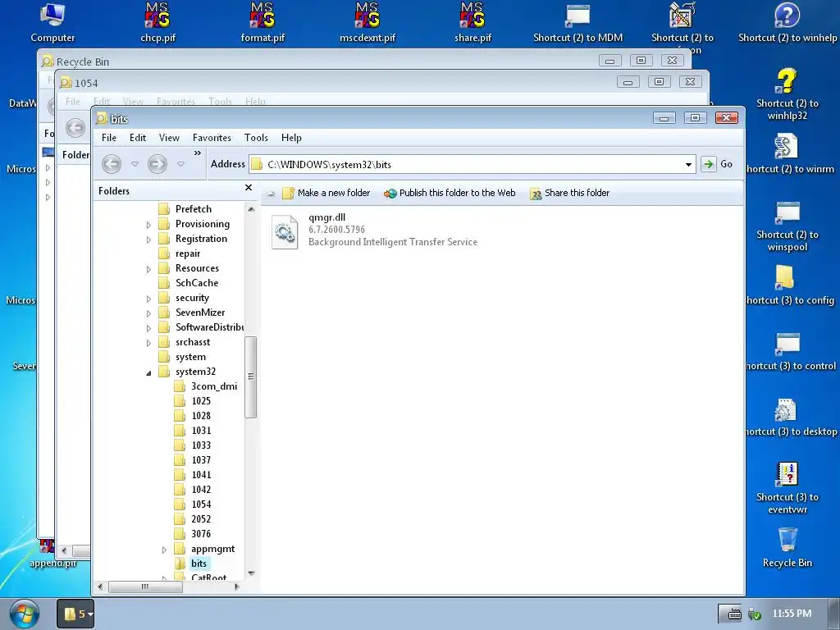Expand the Provisioning folder node
This screenshot has height=630, width=840.
coord(149,225)
